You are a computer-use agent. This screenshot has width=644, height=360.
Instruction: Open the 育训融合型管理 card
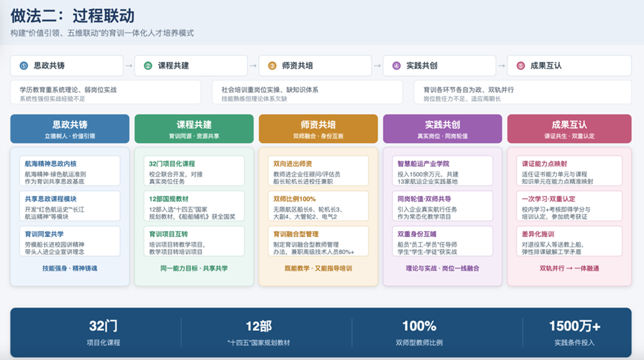(x=319, y=241)
